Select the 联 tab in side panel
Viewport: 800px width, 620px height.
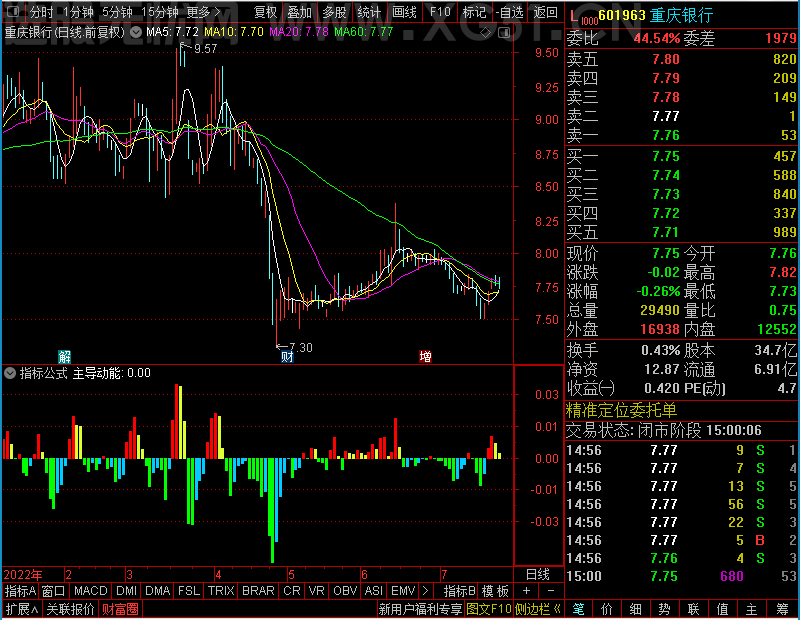(693, 609)
